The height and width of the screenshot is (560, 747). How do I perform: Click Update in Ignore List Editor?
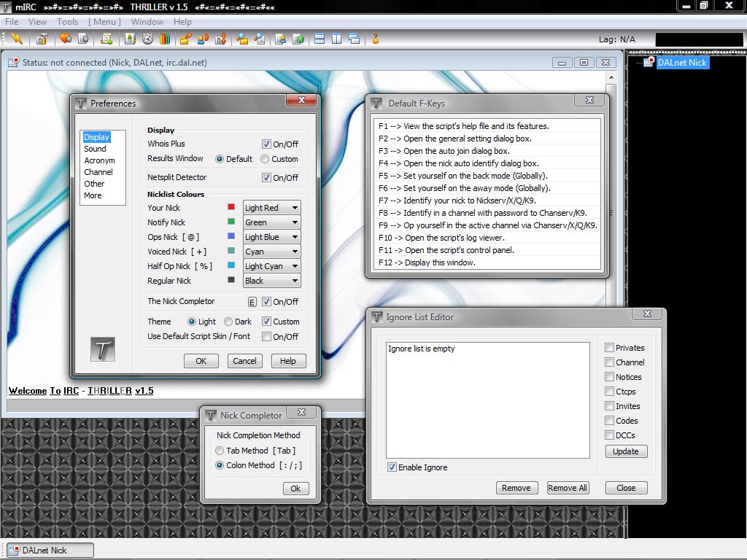point(626,451)
